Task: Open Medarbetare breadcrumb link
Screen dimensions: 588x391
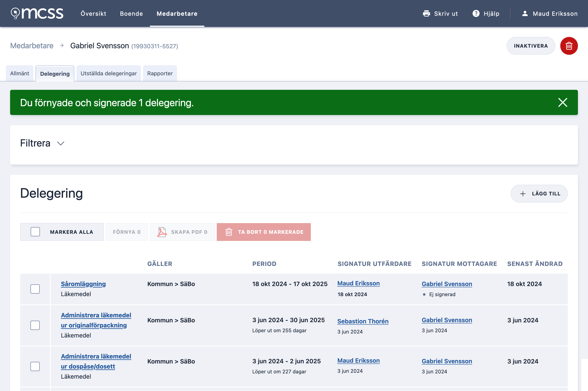Action: (x=32, y=46)
